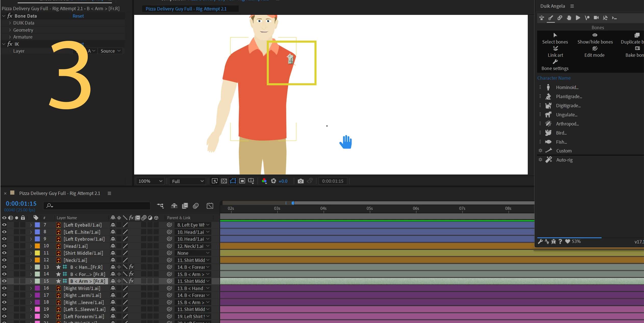Click the Link art icon

tap(555, 49)
